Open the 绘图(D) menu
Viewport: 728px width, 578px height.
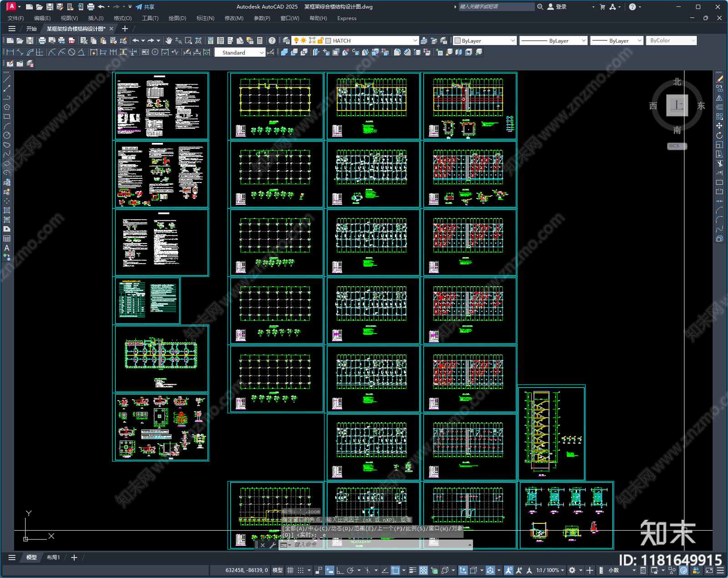coord(177,18)
